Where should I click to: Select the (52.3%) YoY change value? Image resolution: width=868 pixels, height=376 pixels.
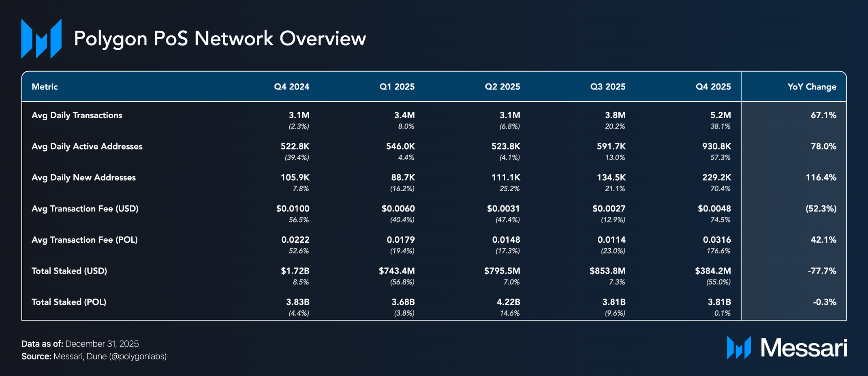pyautogui.click(x=821, y=209)
